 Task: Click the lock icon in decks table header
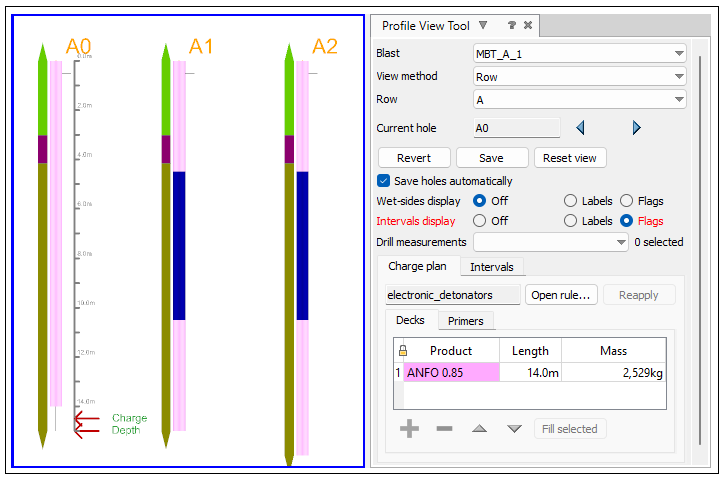pos(403,350)
